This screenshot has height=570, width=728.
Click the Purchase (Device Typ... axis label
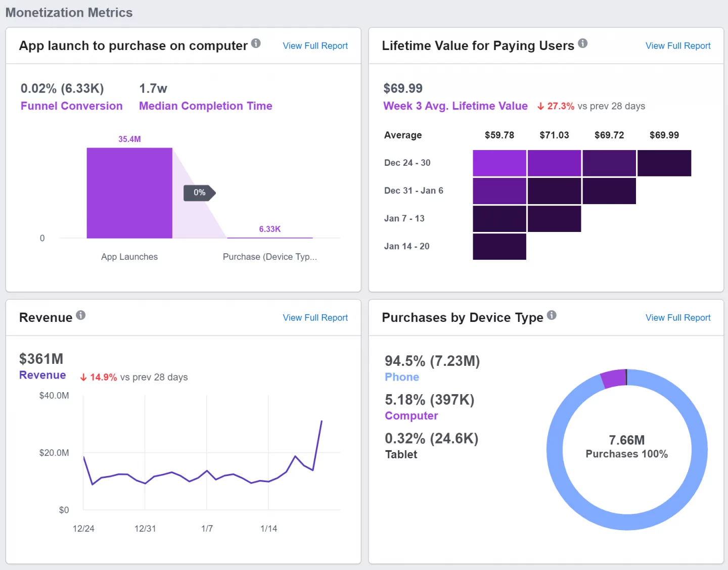click(270, 257)
